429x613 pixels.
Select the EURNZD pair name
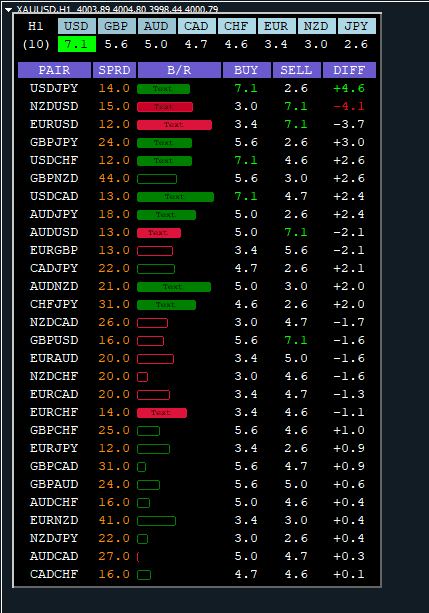point(54,520)
